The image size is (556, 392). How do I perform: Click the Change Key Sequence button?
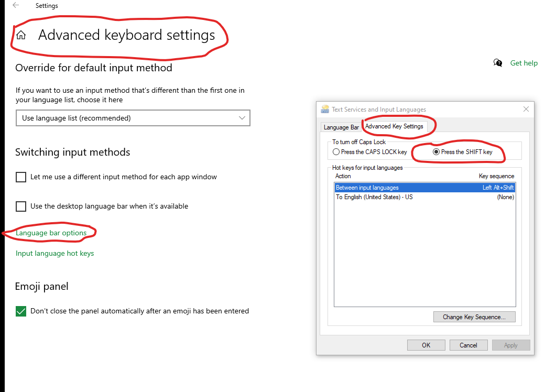click(x=474, y=317)
